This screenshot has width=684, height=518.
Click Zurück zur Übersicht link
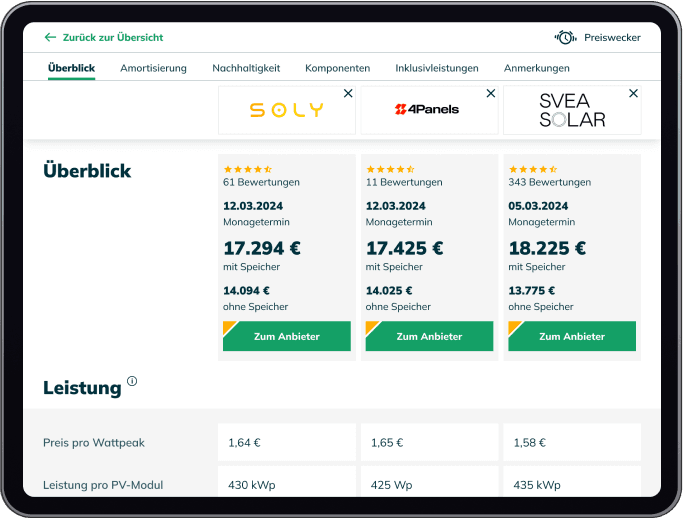pyautogui.click(x=112, y=37)
